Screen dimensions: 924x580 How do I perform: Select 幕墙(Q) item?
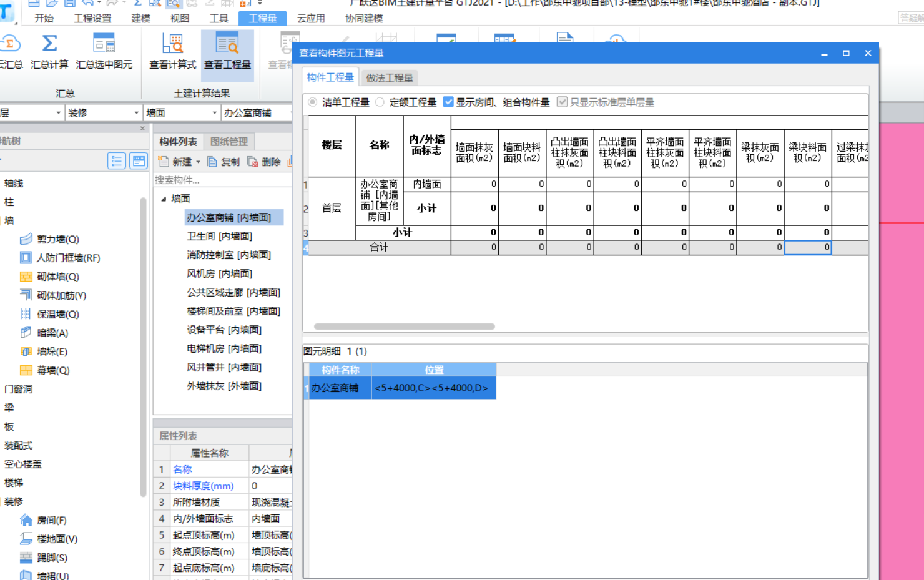coord(45,370)
